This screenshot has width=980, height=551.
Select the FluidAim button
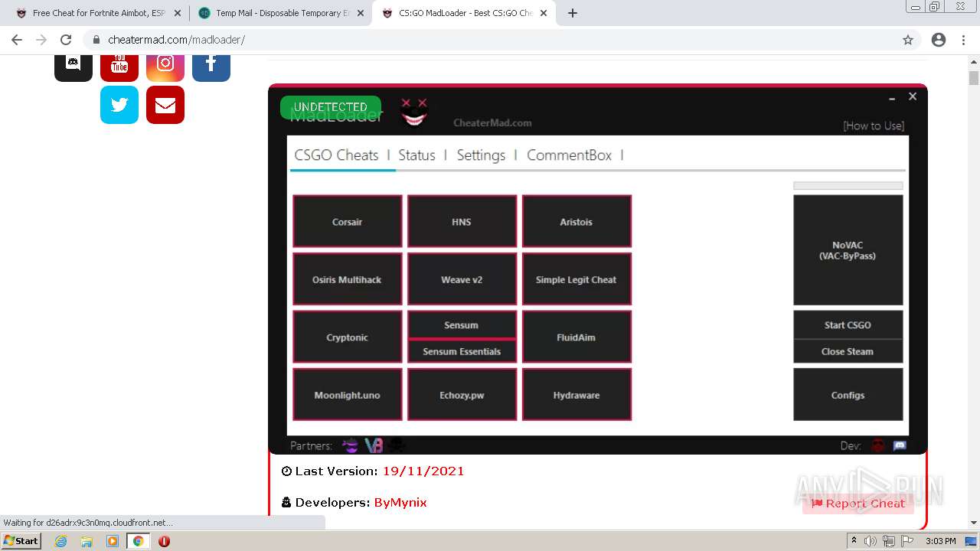(577, 337)
